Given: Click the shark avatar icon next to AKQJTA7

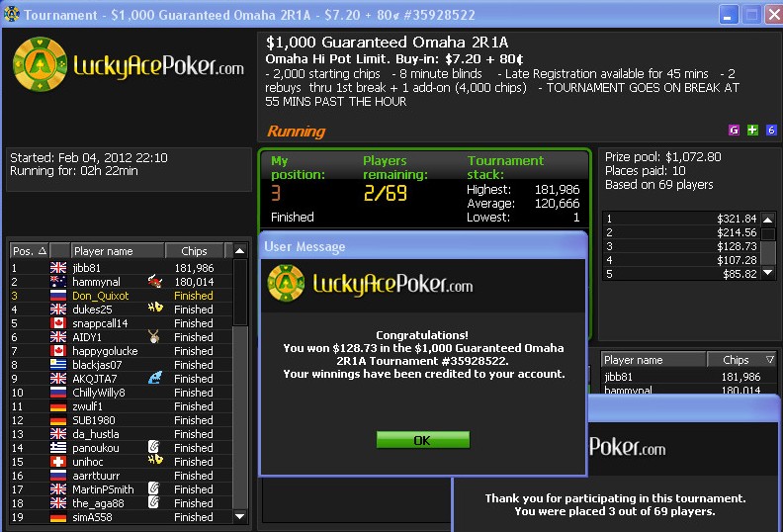Looking at the screenshot, I should [x=155, y=378].
